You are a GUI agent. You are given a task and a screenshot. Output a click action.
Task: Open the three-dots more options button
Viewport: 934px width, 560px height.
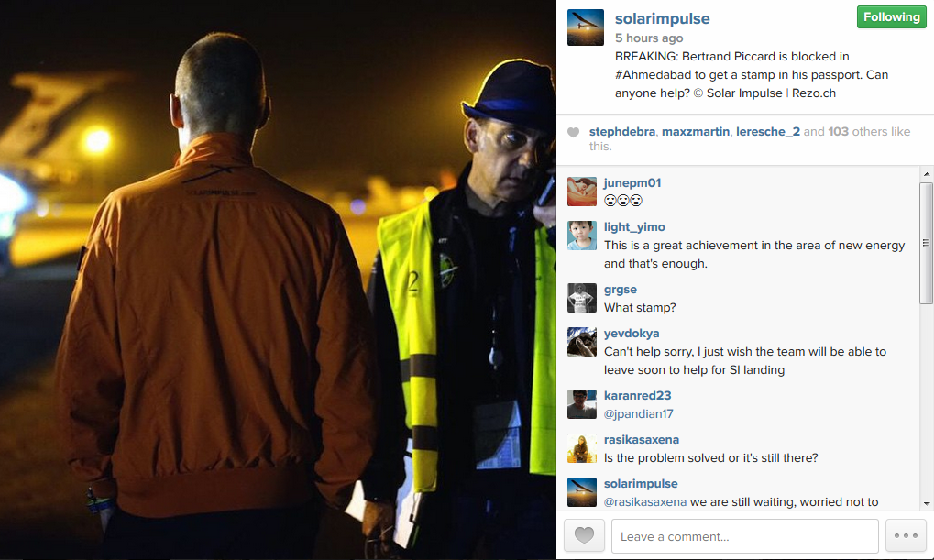click(906, 535)
